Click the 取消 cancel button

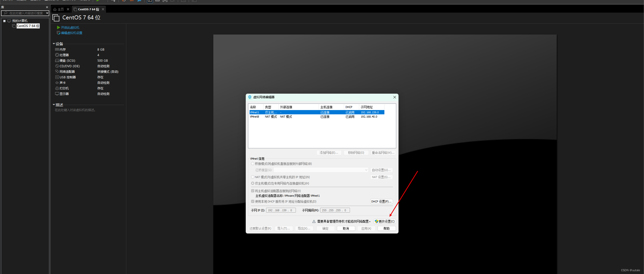click(346, 228)
